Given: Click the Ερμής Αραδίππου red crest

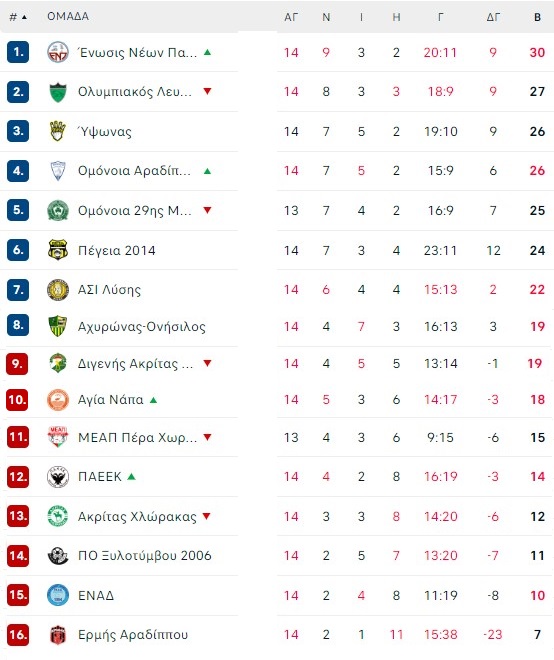Looking at the screenshot, I should 58,635.
